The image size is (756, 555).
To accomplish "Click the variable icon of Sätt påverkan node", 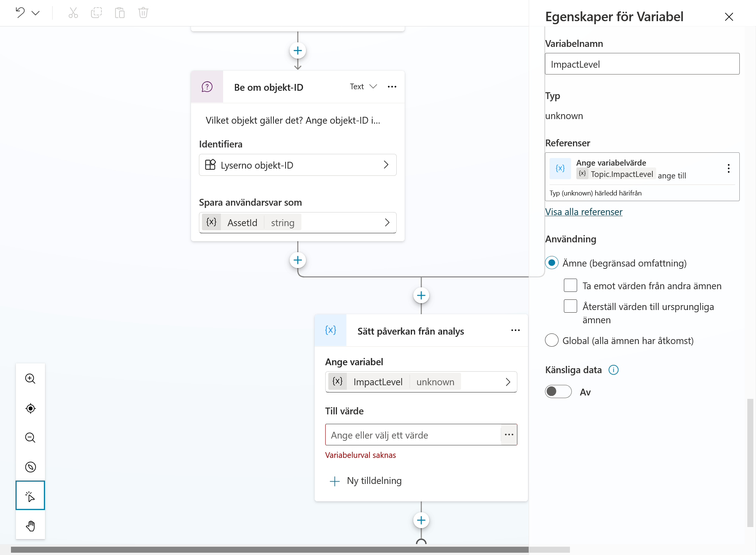I will coord(331,330).
